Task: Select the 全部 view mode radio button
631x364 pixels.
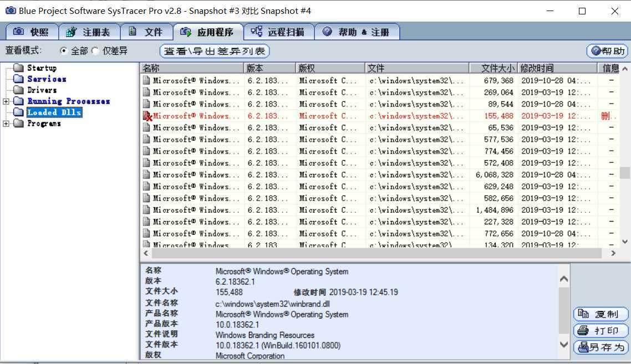Action: 64,50
